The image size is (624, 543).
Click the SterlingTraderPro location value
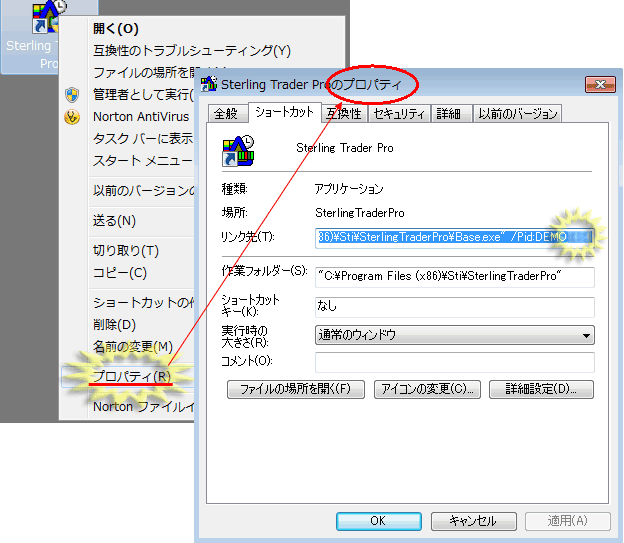pyautogui.click(x=360, y=213)
